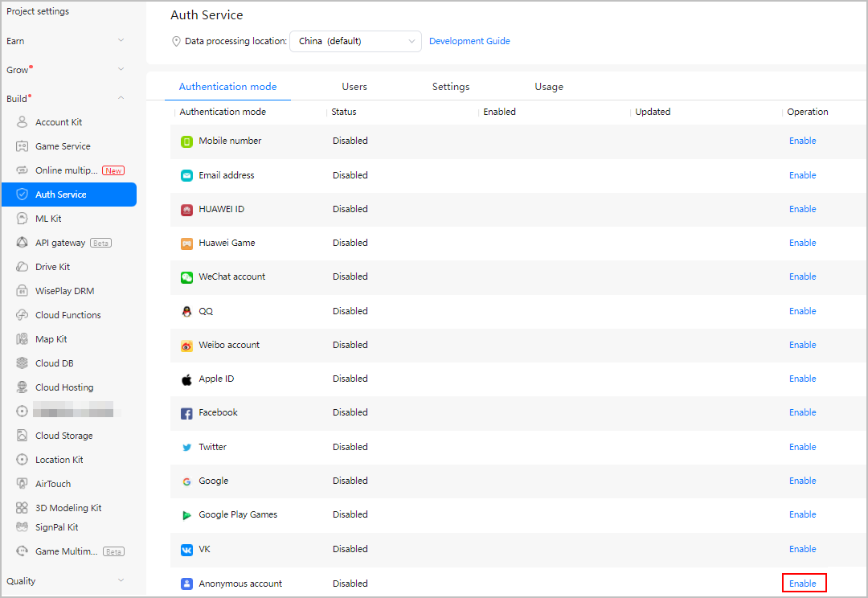Viewport: 868px width, 598px height.
Task: Open the Settings tab
Action: tap(451, 87)
